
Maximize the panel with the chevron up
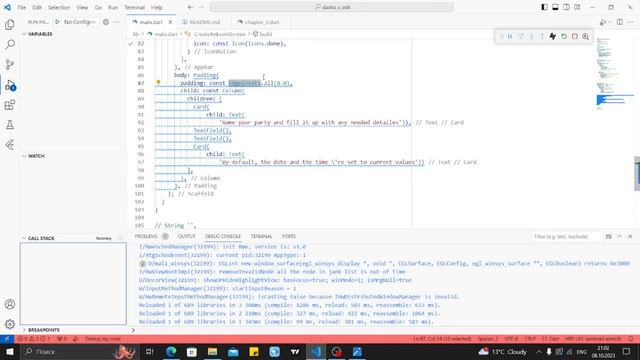pyautogui.click(x=619, y=236)
